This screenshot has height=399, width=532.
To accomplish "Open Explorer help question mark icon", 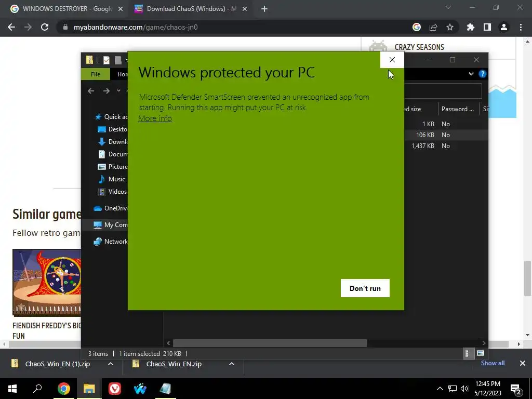I will 482,74.
